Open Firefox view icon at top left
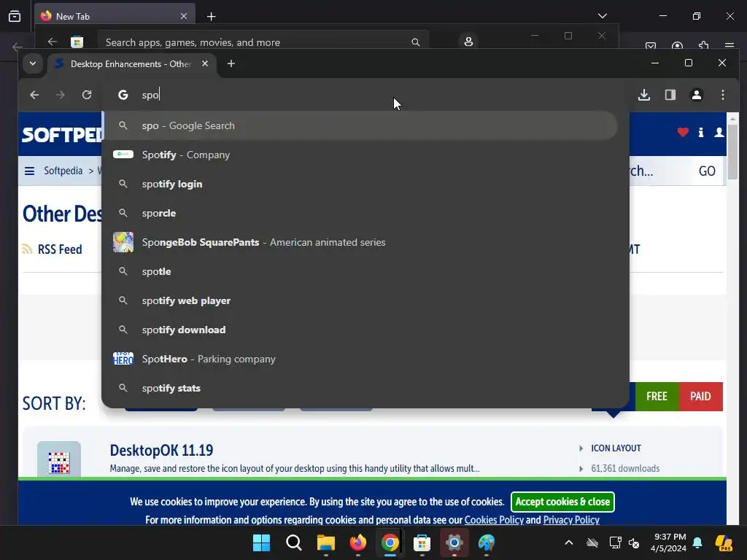Image resolution: width=747 pixels, height=560 pixels. (15, 16)
